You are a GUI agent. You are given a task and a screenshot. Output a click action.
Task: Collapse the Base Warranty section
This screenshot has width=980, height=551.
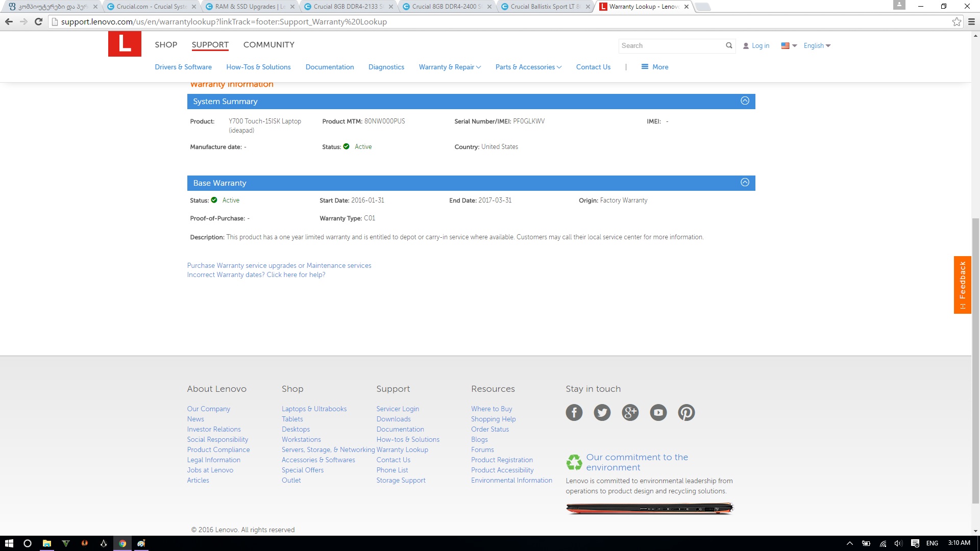pyautogui.click(x=745, y=183)
